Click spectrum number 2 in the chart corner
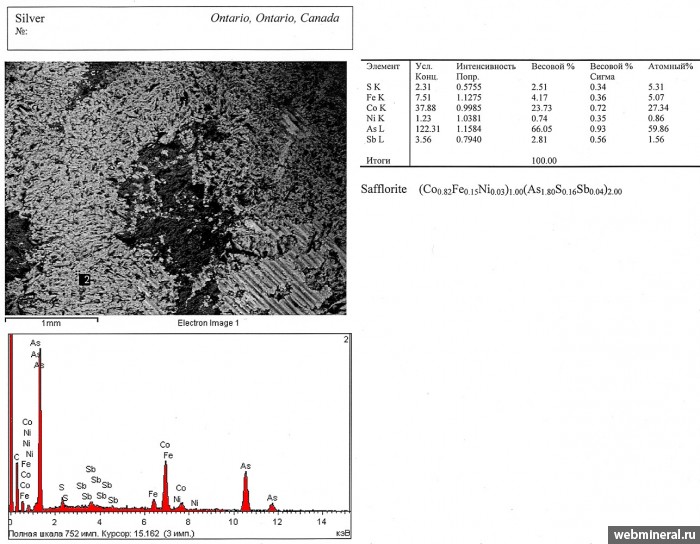This screenshot has width=700, height=544. click(x=346, y=340)
